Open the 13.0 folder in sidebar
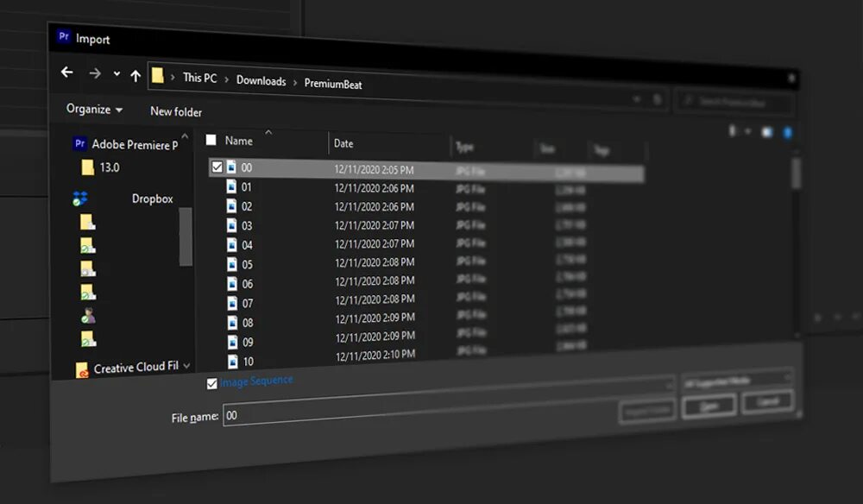 [x=110, y=167]
